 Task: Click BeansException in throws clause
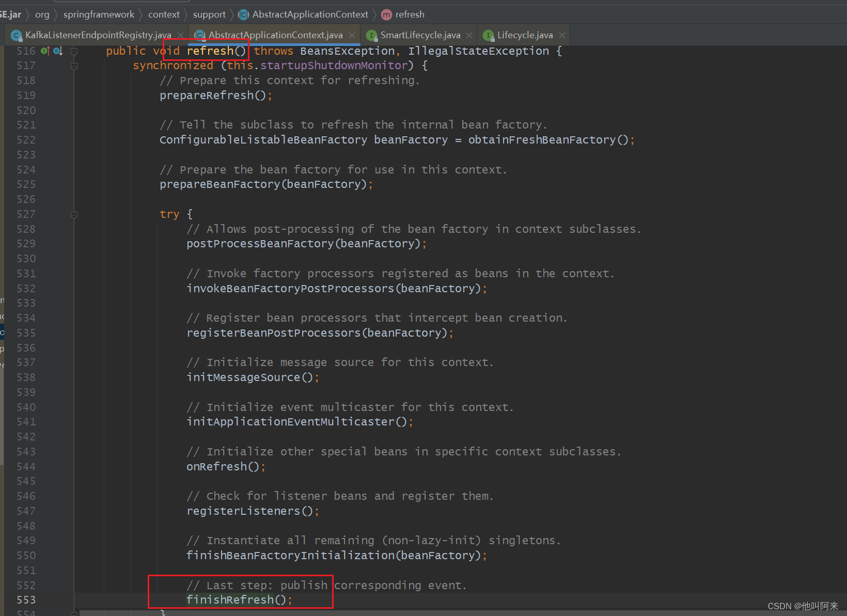[347, 51]
